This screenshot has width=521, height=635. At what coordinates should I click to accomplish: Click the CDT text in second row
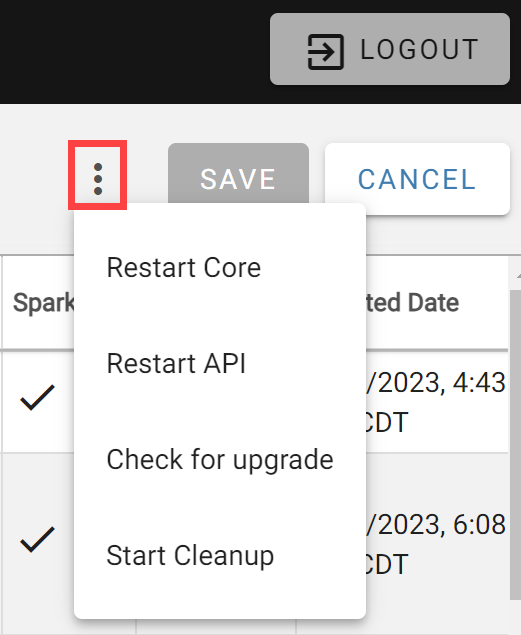point(387,564)
